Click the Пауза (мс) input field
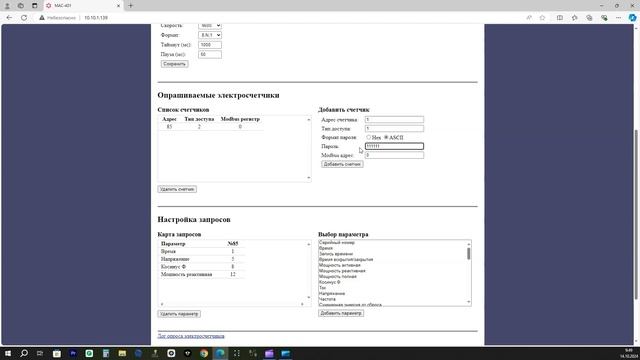This screenshot has height=360, width=640. pos(210,54)
